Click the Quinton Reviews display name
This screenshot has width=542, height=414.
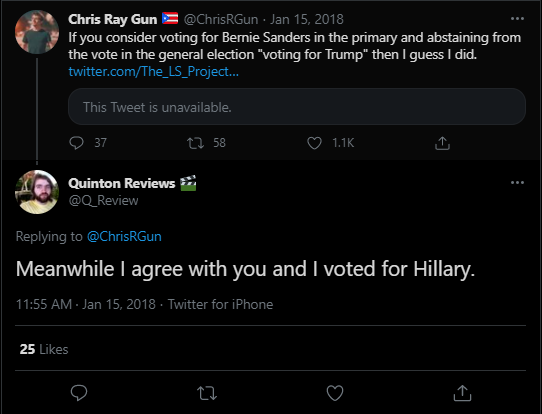pyautogui.click(x=122, y=183)
